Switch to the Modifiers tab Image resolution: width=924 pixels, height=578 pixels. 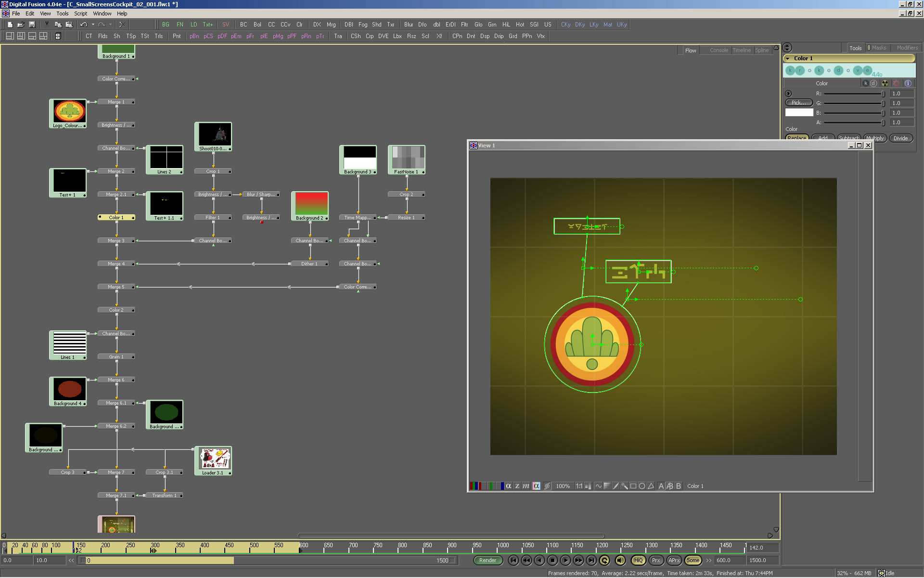[x=907, y=48]
